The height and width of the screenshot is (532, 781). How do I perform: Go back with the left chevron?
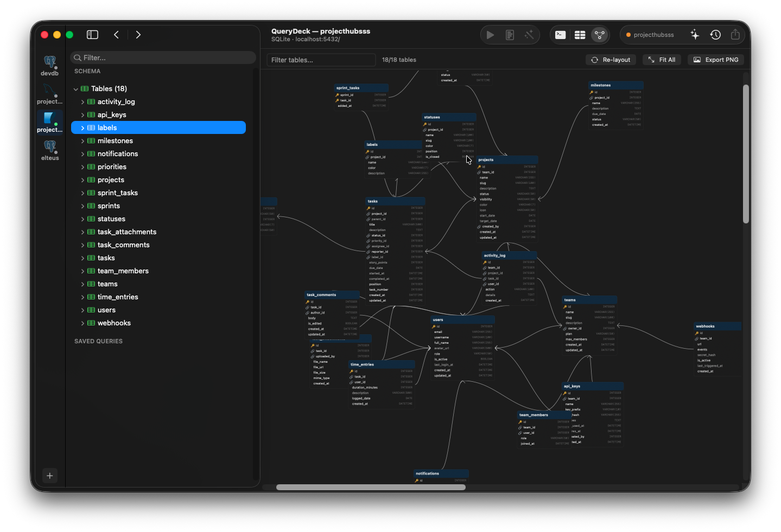coord(116,35)
